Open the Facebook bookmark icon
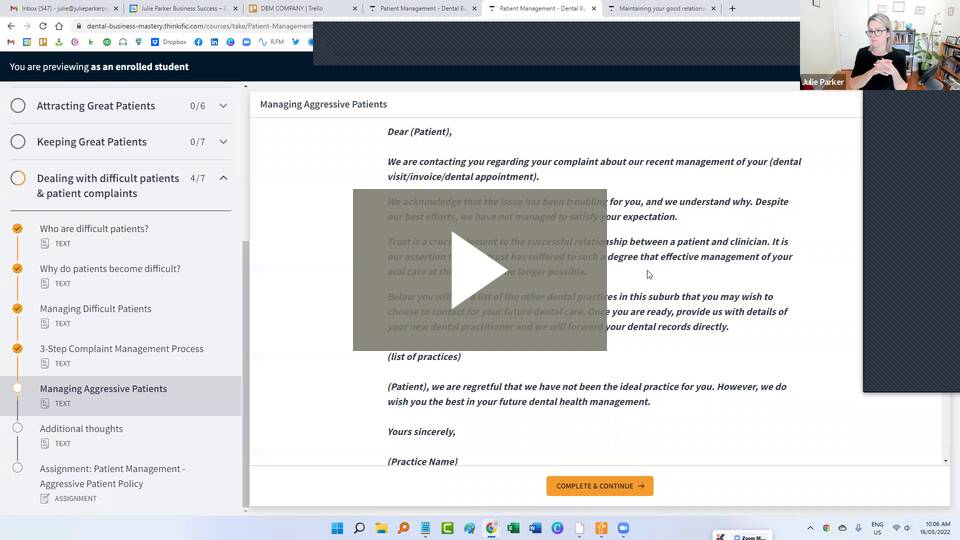Image resolution: width=960 pixels, height=540 pixels. click(x=198, y=42)
